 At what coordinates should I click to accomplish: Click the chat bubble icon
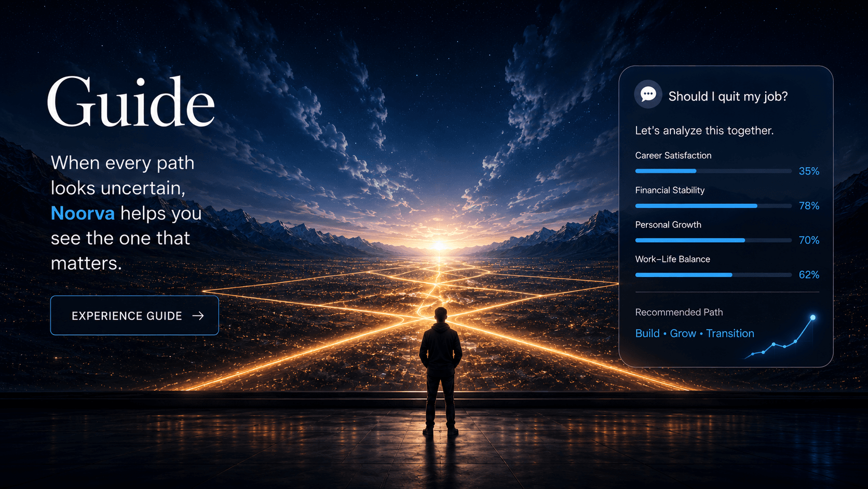point(648,94)
